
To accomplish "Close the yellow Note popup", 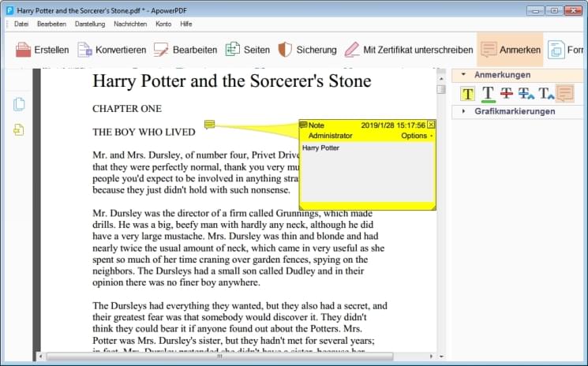I will tap(431, 125).
